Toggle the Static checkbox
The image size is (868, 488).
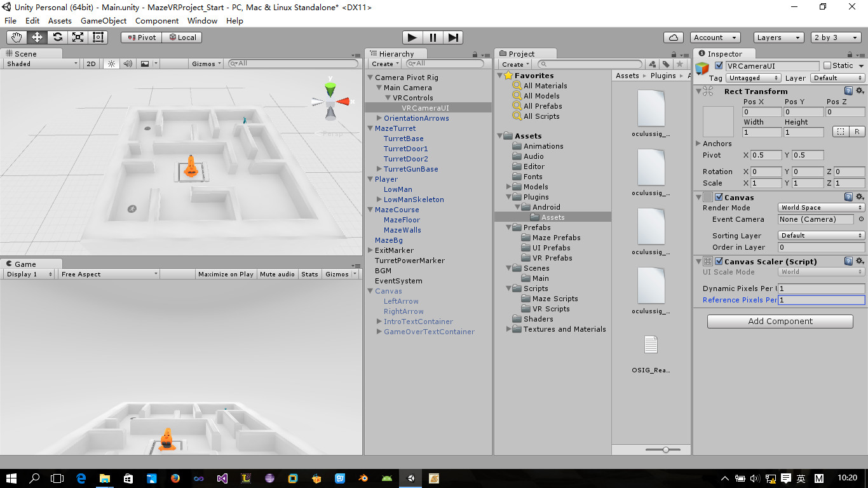point(827,65)
